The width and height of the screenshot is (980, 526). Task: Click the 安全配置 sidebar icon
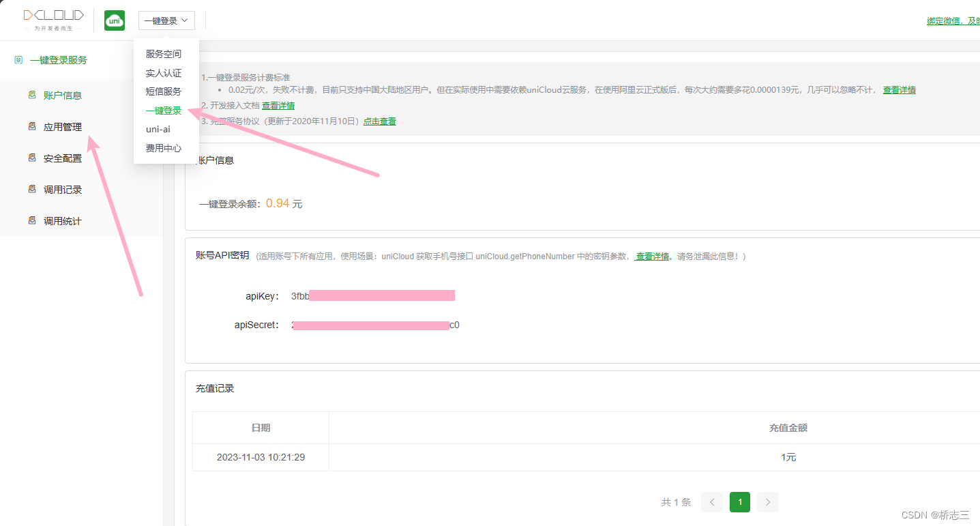[31, 158]
